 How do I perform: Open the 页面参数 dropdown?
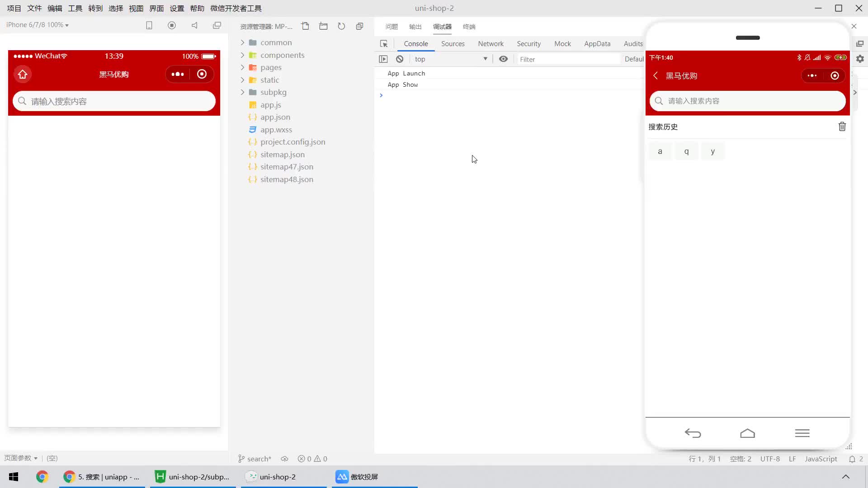pyautogui.click(x=21, y=458)
